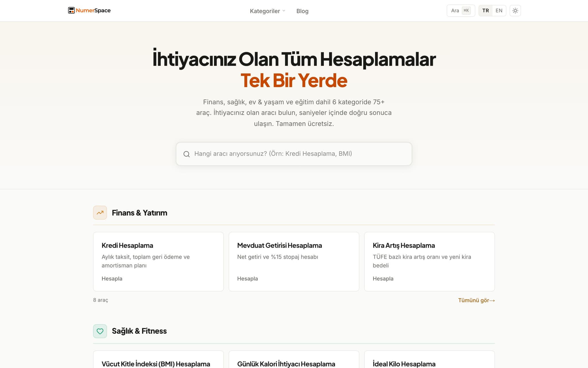The image size is (588, 368).
Task: Expand the Kategoriler dropdown
Action: (267, 11)
